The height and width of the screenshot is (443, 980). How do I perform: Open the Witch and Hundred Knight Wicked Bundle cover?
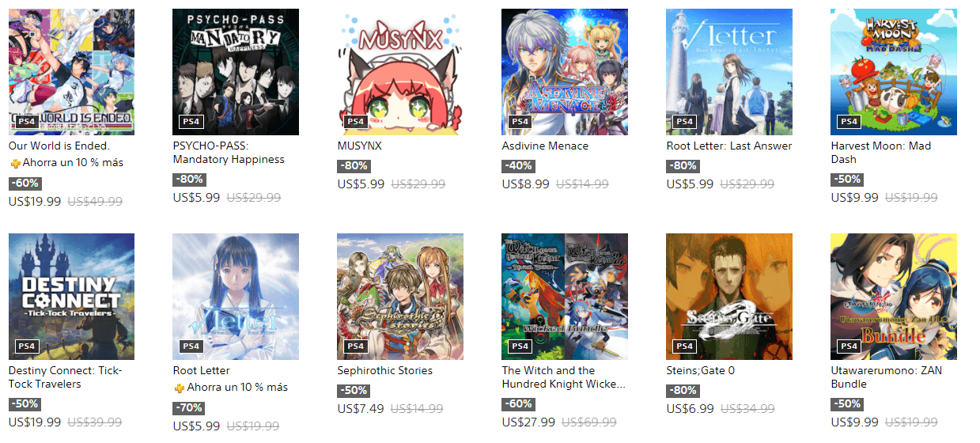(565, 297)
